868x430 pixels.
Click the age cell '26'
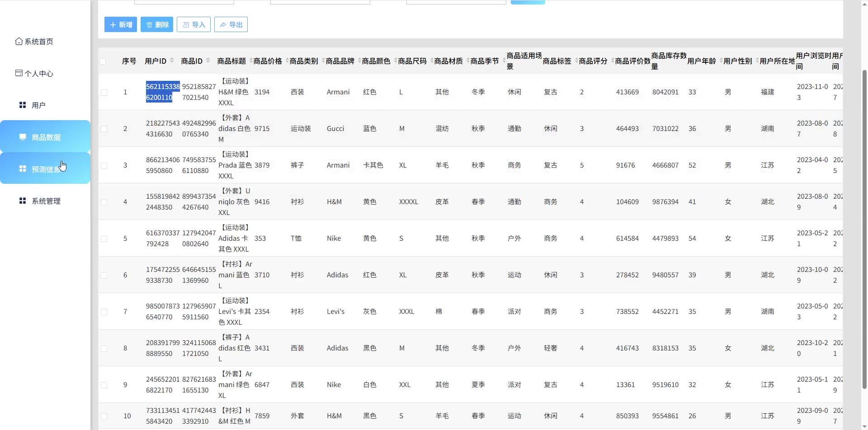(692, 416)
